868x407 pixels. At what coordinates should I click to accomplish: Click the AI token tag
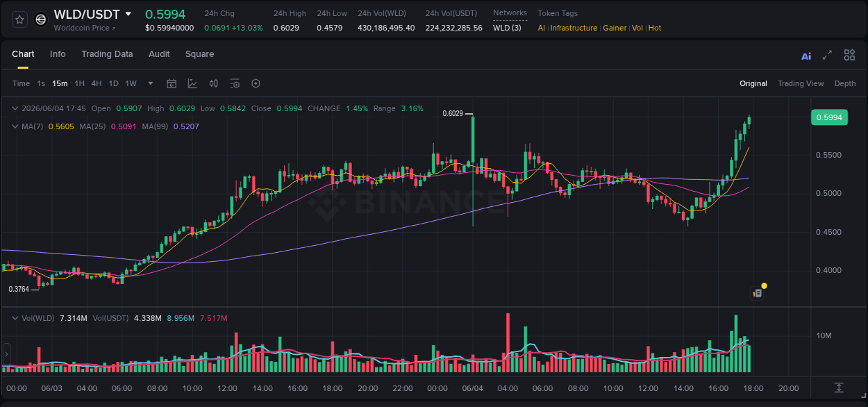pos(542,28)
